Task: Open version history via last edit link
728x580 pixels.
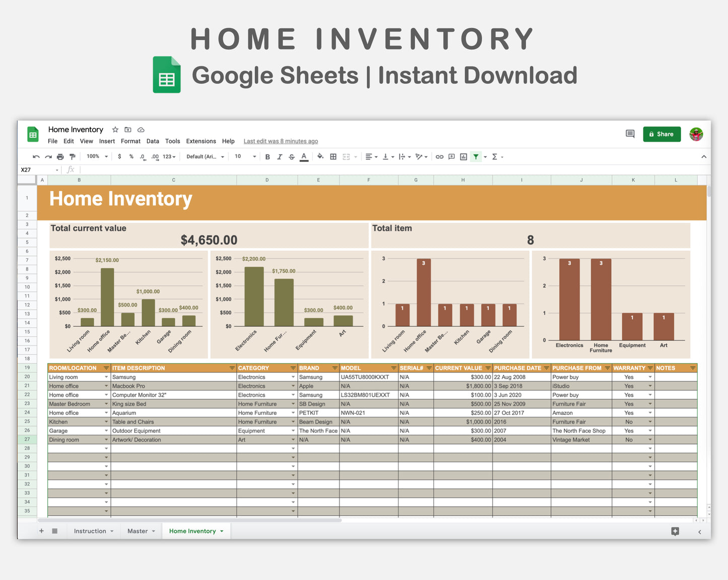Action: coord(281,141)
